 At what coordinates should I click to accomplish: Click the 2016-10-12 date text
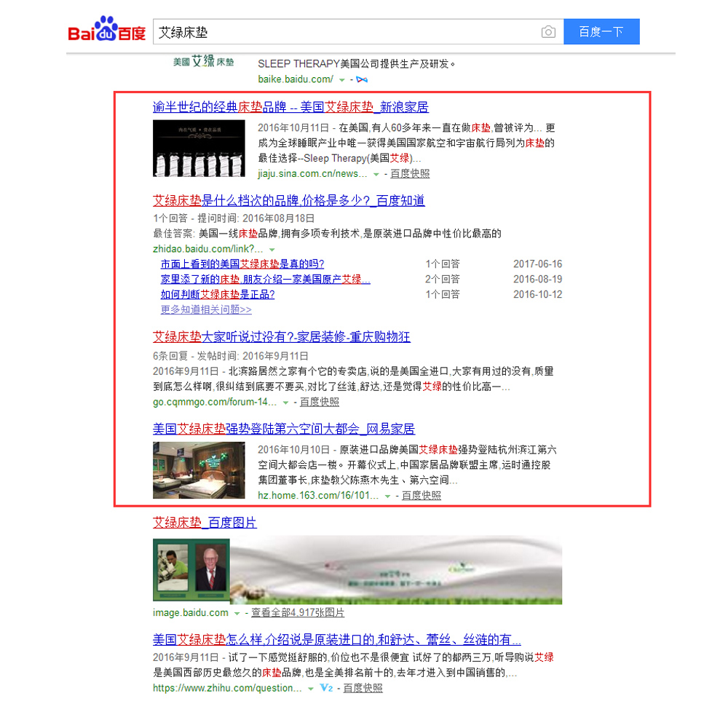point(538,295)
